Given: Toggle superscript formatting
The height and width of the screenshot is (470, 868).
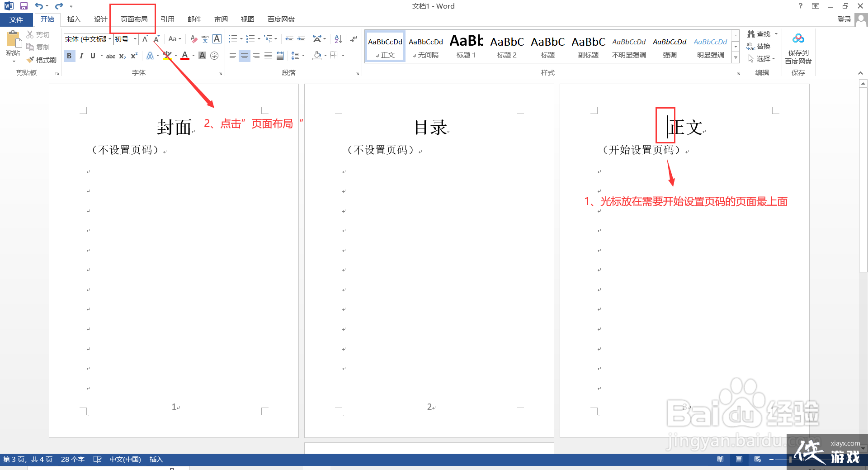Looking at the screenshot, I should coord(134,56).
